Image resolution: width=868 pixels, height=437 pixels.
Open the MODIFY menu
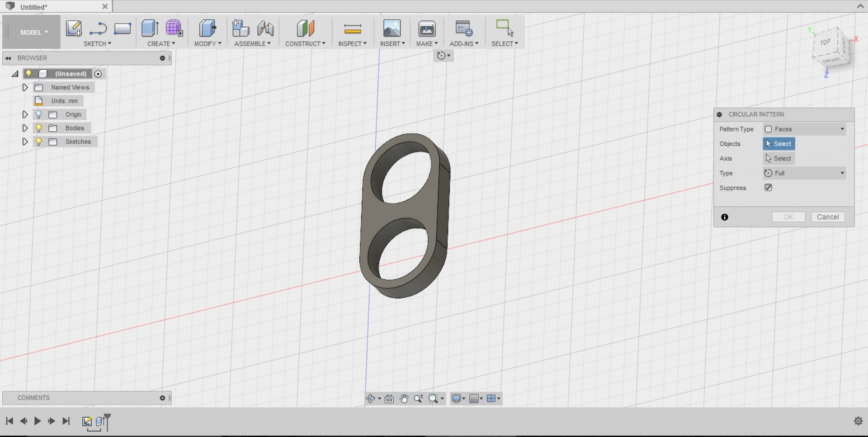pos(208,44)
